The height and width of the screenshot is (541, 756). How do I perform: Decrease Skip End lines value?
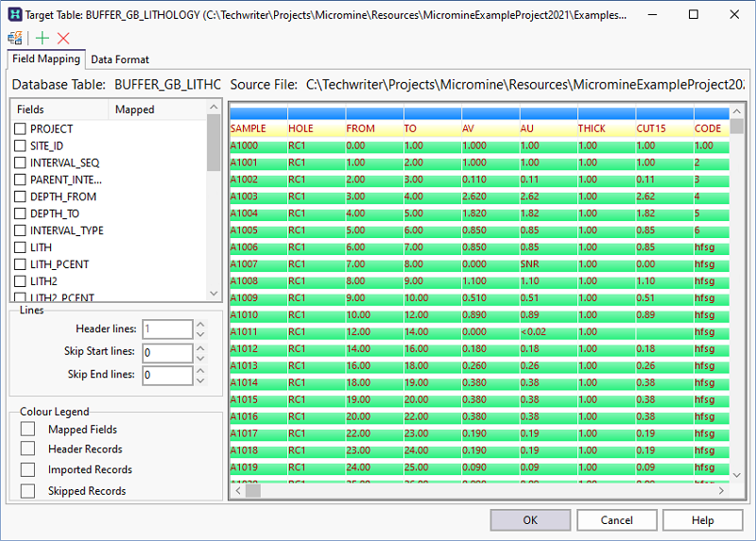point(201,380)
